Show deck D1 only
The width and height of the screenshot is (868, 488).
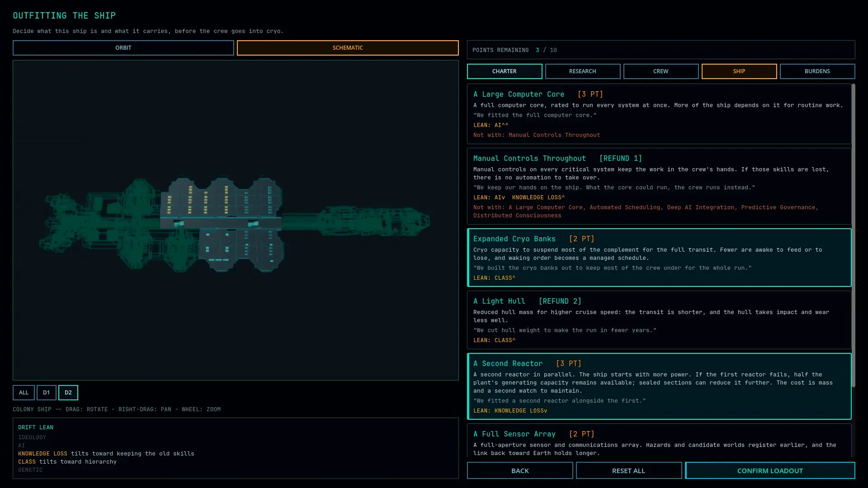tap(46, 393)
